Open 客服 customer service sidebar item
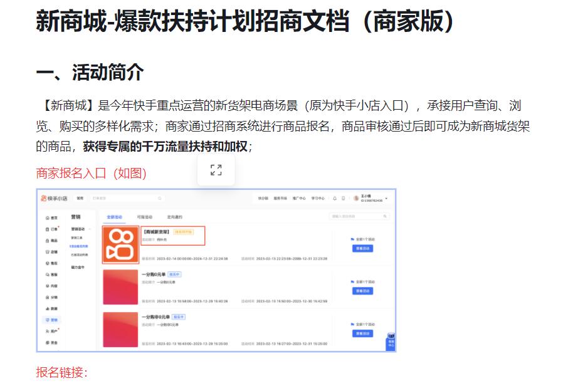The width and height of the screenshot is (588, 386). (52, 274)
